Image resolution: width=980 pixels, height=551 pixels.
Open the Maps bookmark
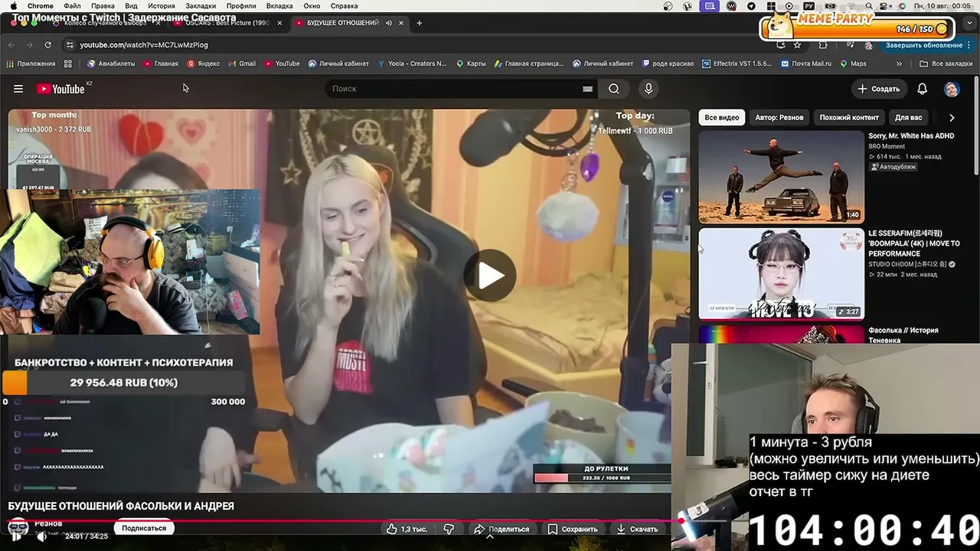pos(853,64)
